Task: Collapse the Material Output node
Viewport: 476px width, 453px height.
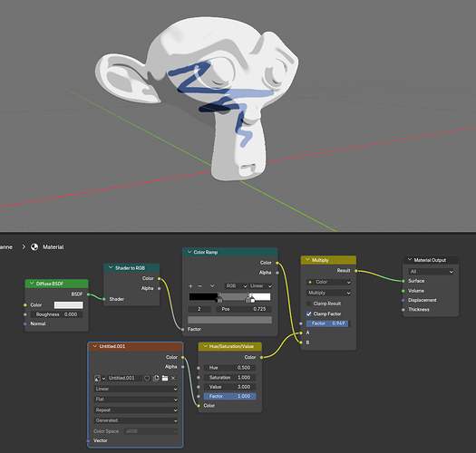Action: 410,260
